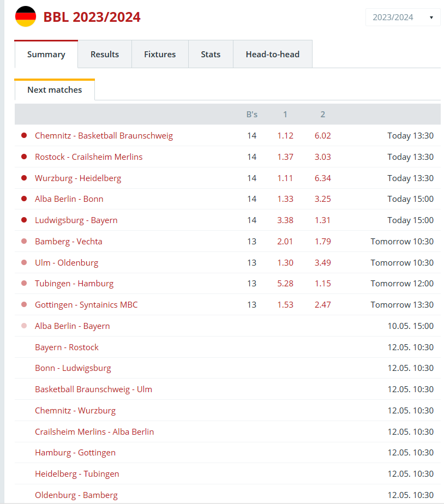Open Chemnitz - Basketball Braunschweig match
The image size is (444, 504).
click(104, 136)
